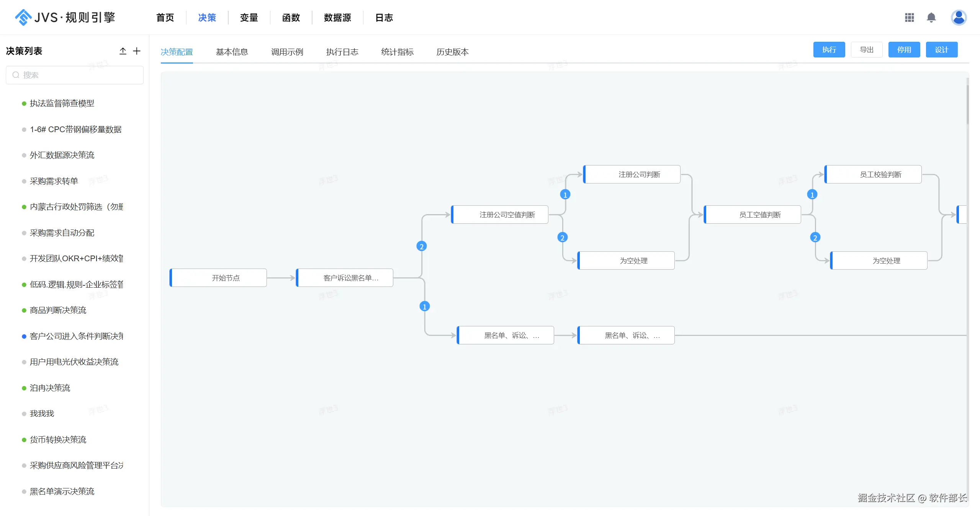The width and height of the screenshot is (980, 516).
Task: Click the plus icon to add decision
Action: pyautogui.click(x=137, y=51)
